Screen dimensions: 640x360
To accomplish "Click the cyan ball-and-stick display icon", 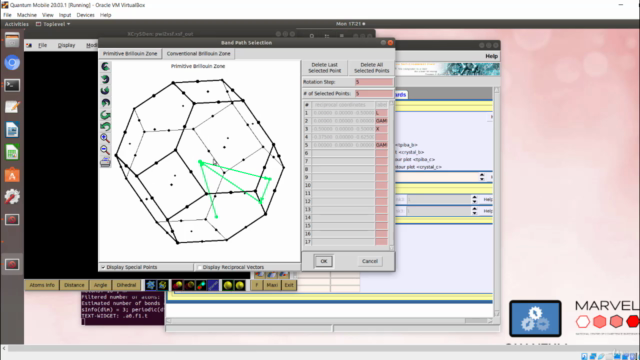I will tap(201, 285).
